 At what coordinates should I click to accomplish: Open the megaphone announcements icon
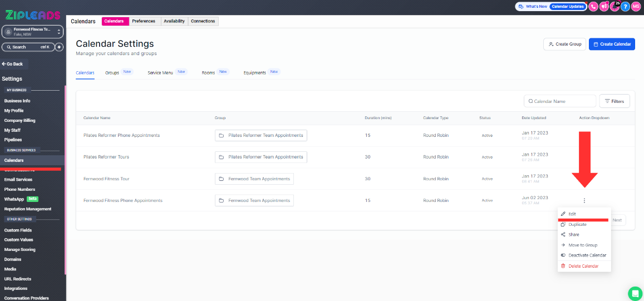(x=604, y=7)
